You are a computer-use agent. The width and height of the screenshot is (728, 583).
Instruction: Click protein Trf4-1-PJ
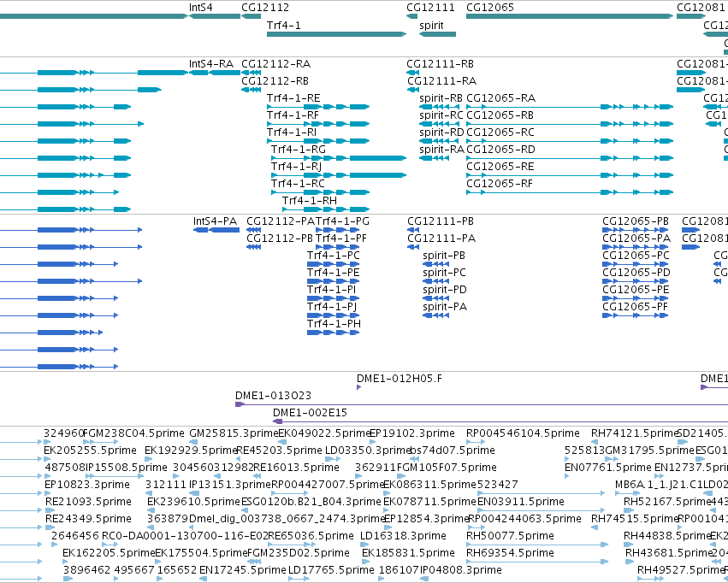point(334,315)
